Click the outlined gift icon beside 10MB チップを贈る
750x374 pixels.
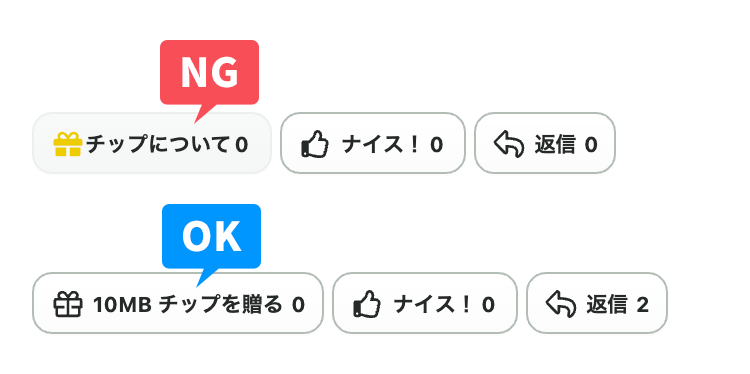click(67, 304)
